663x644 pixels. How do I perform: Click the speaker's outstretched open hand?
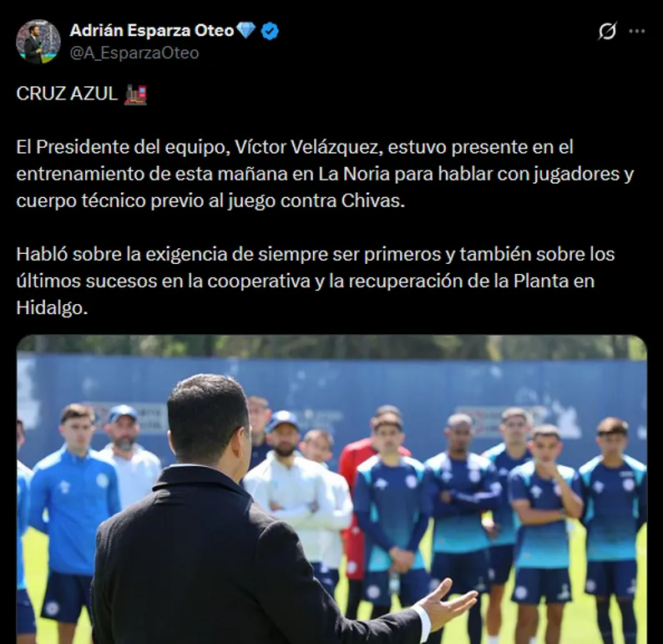tap(449, 601)
